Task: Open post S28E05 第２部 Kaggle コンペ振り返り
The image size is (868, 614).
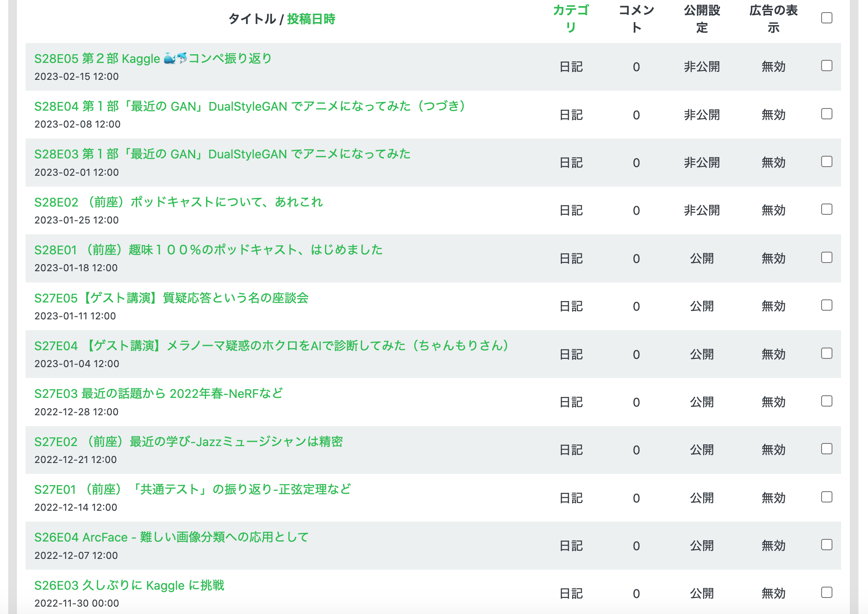Action: pos(153,58)
